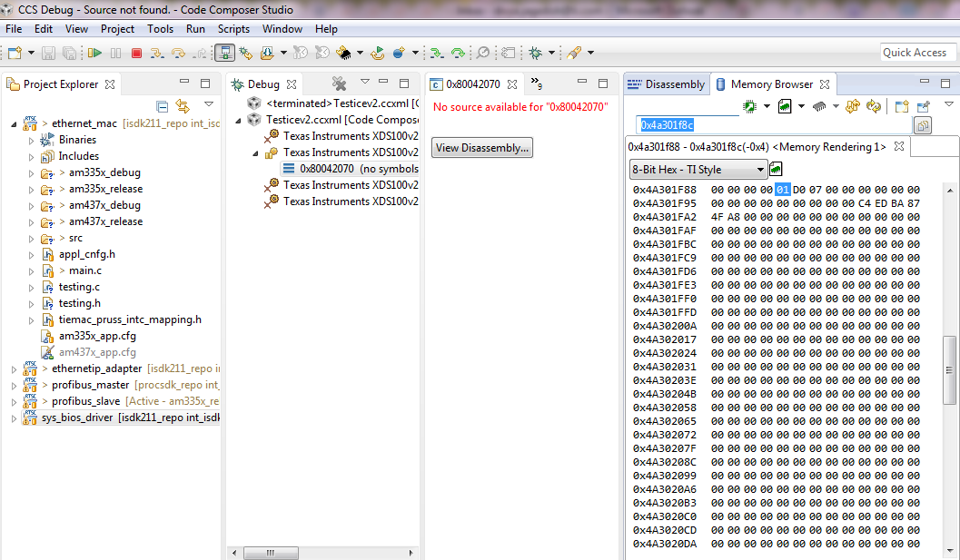Image resolution: width=960 pixels, height=560 pixels.
Task: Click the Save toolbar icon
Action: pos(48,54)
